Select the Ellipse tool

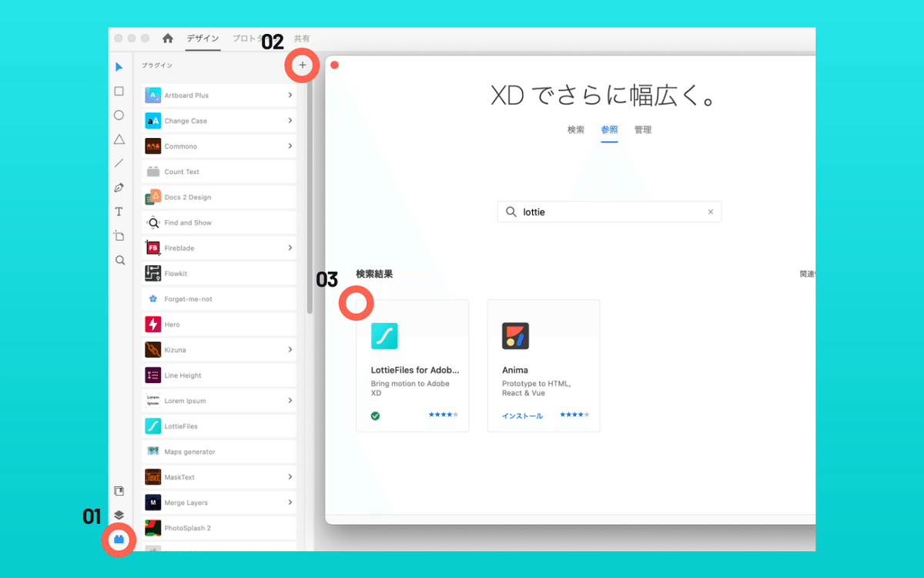point(119,115)
